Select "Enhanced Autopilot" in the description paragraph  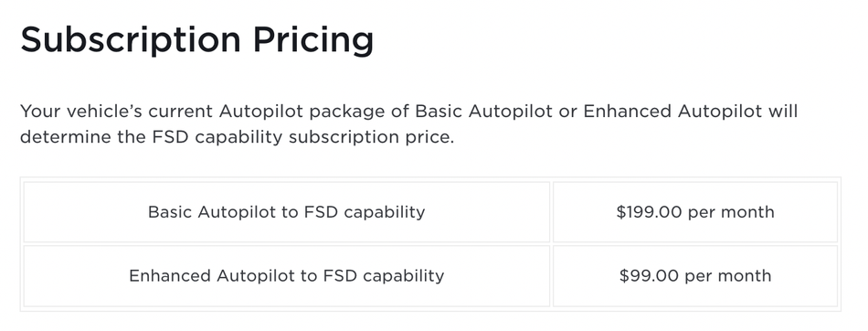672,112
